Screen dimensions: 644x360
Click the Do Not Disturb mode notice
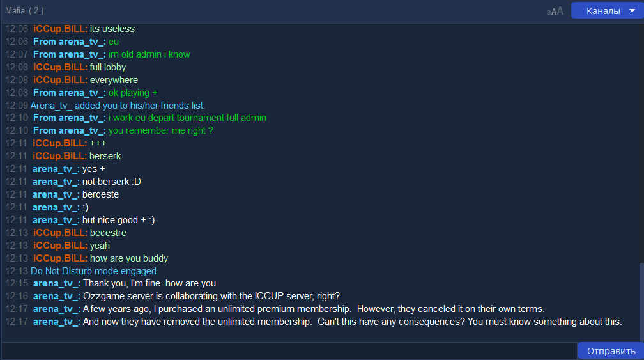(94, 271)
